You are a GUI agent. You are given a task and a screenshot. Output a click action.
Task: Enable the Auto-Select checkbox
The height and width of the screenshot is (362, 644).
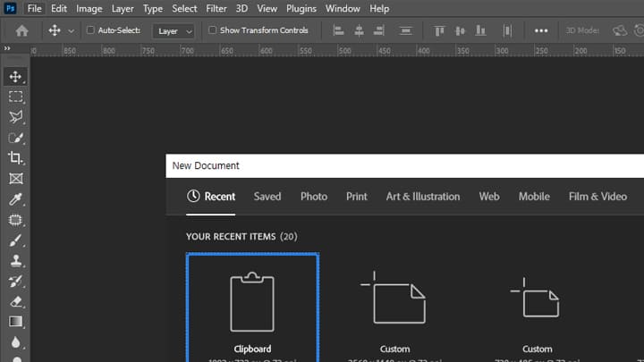90,30
